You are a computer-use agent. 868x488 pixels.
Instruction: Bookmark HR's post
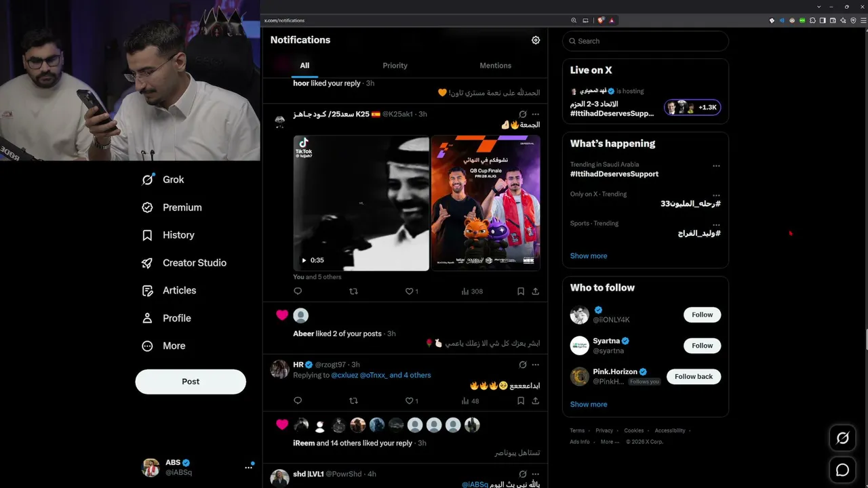(521, 401)
